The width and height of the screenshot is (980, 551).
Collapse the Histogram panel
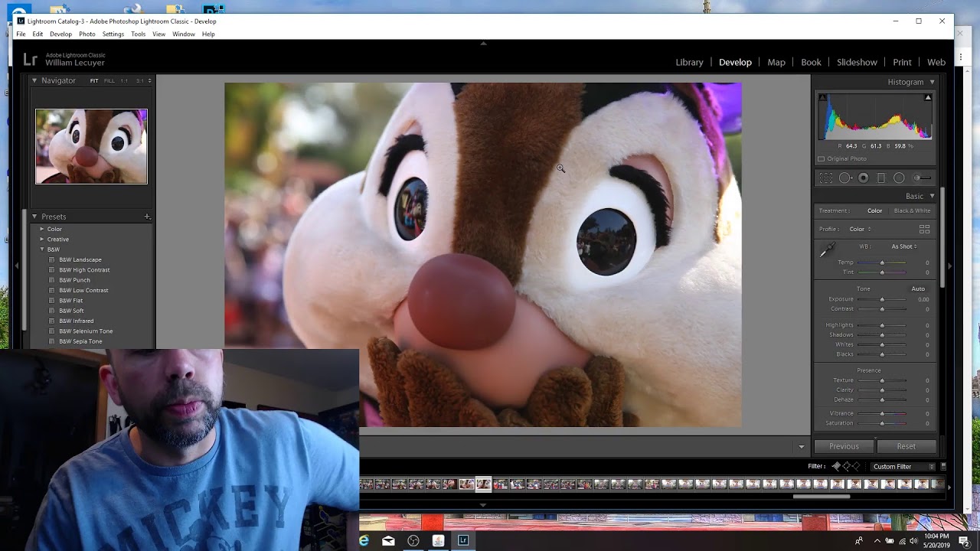click(x=932, y=82)
